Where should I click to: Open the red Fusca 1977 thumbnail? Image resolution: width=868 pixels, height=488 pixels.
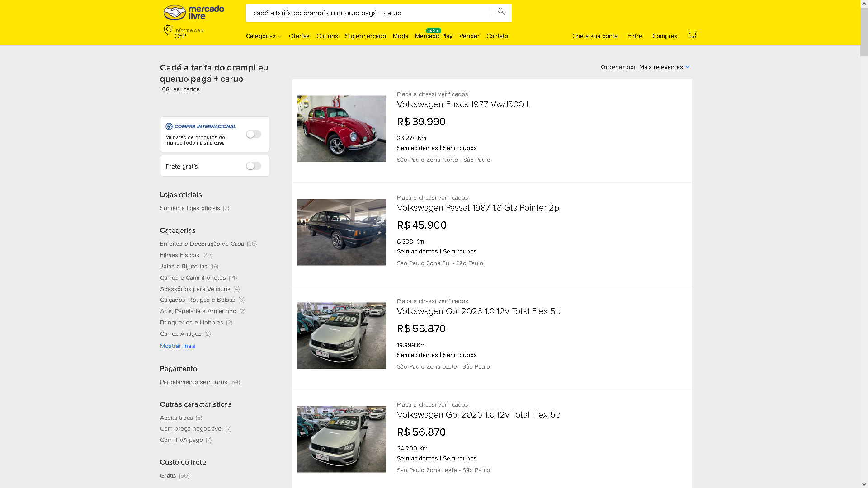click(342, 129)
